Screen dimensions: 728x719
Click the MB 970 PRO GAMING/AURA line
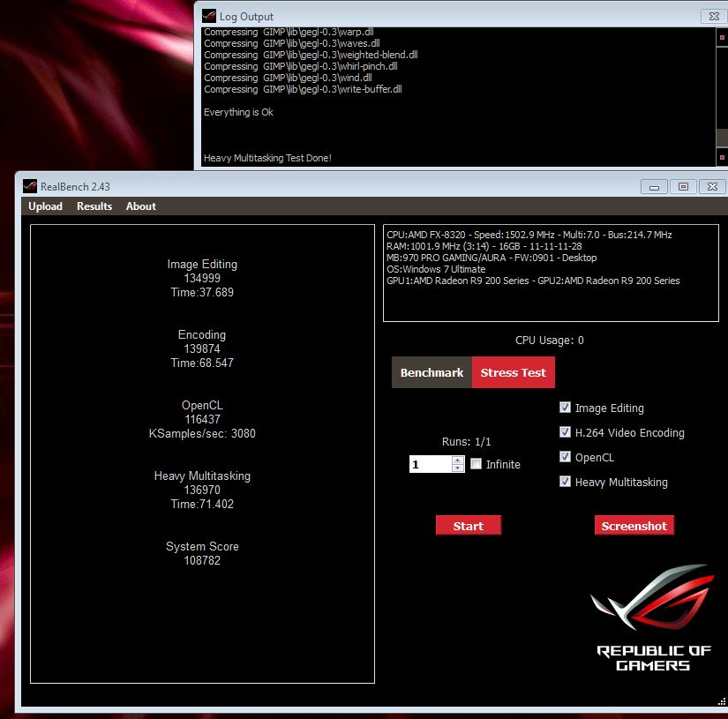(492, 258)
